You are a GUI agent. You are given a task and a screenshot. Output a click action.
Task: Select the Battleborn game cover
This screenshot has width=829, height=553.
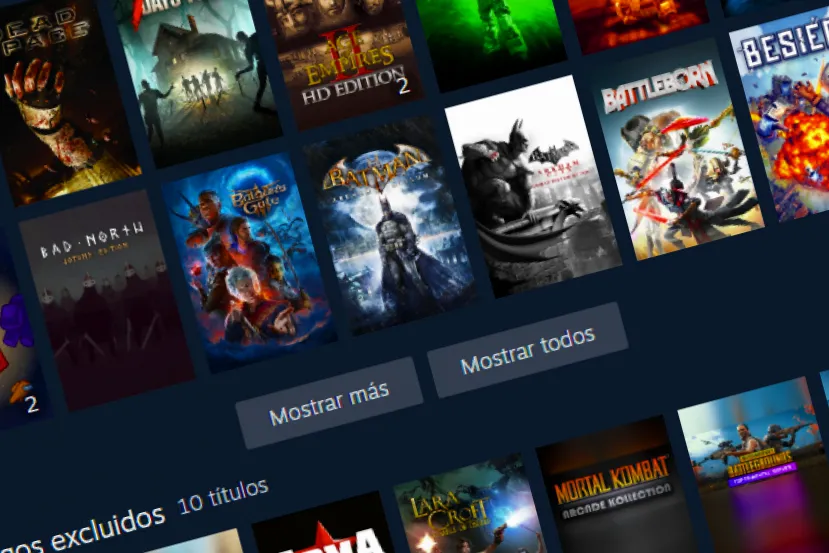coord(675,151)
